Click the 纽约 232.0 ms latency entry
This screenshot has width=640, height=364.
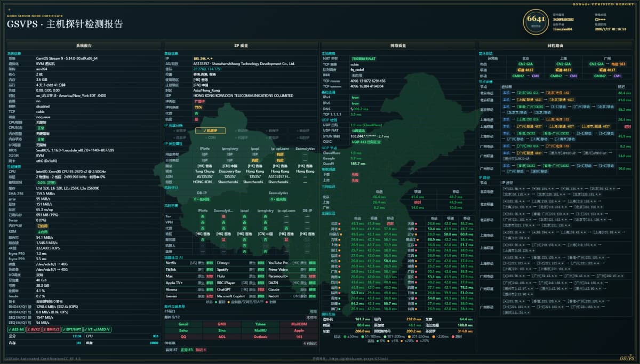click(x=398, y=319)
